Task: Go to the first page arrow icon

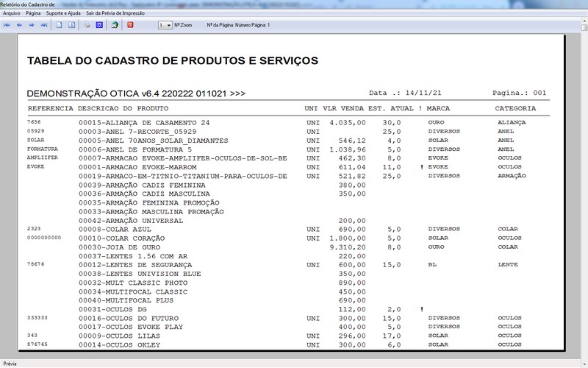Action: [x=7, y=25]
